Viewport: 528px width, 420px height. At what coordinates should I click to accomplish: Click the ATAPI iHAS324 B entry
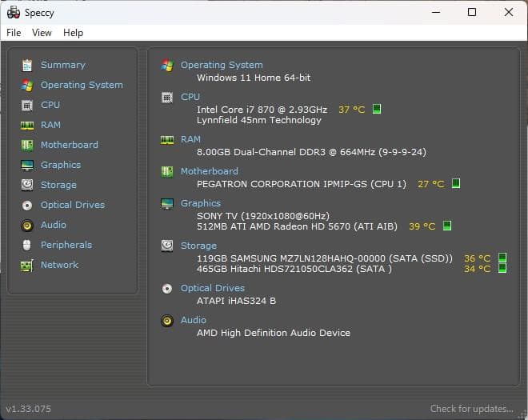click(236, 301)
